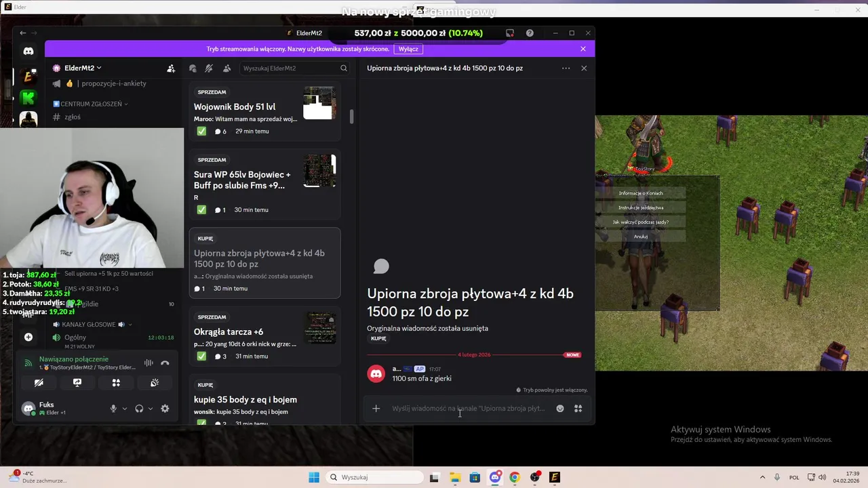The width and height of the screenshot is (868, 488).
Task: Open the soundboard icon in voice panel
Action: coord(155,383)
